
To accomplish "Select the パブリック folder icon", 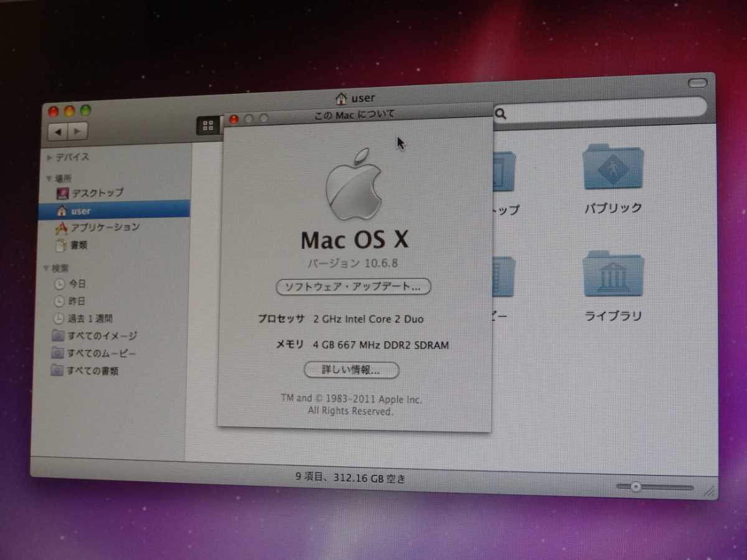I will point(613,167).
